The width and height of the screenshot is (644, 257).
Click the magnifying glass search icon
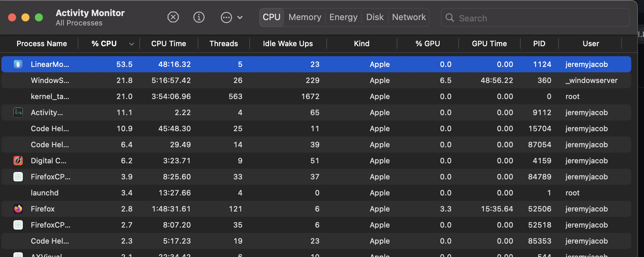450,18
